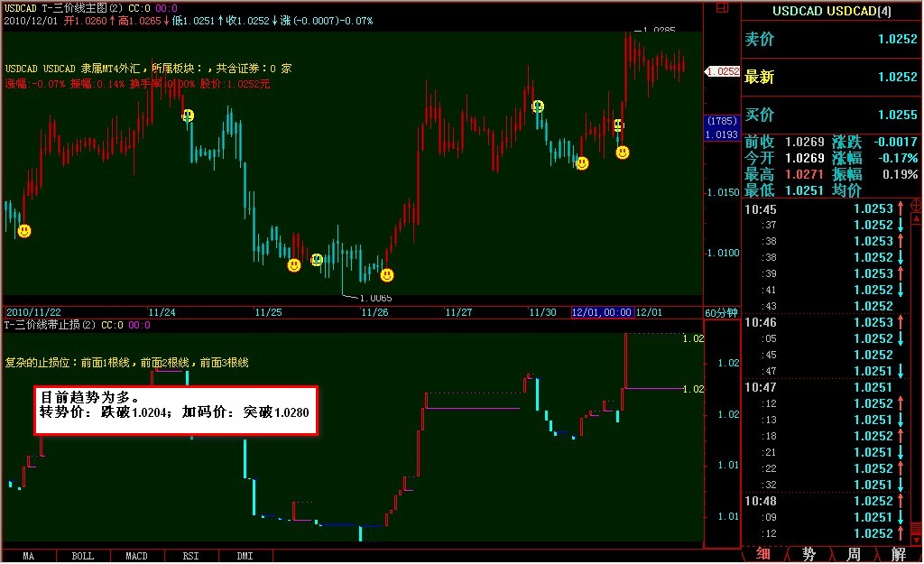This screenshot has height=564, width=924.
Task: Click the lowest smiley marker under the 12/01 candles
Action: [623, 153]
